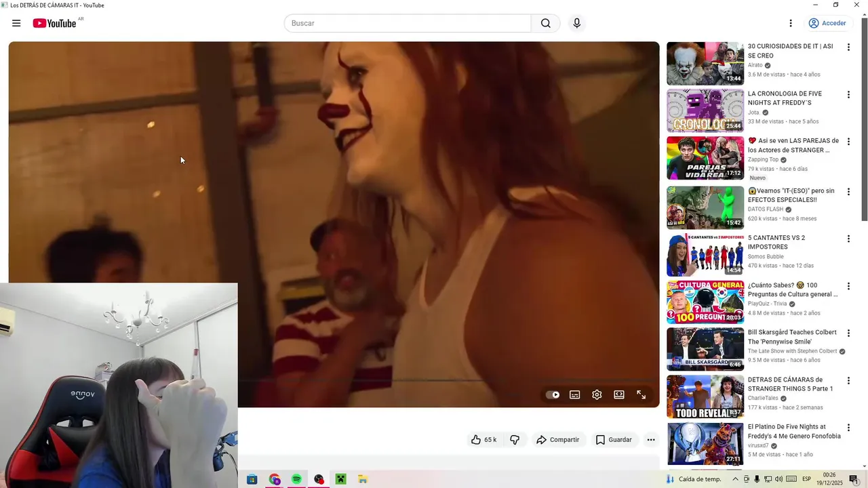868x488 pixels.
Task: Open 30 CURIOSIDADES DE IT thumbnail
Action: coord(705,64)
